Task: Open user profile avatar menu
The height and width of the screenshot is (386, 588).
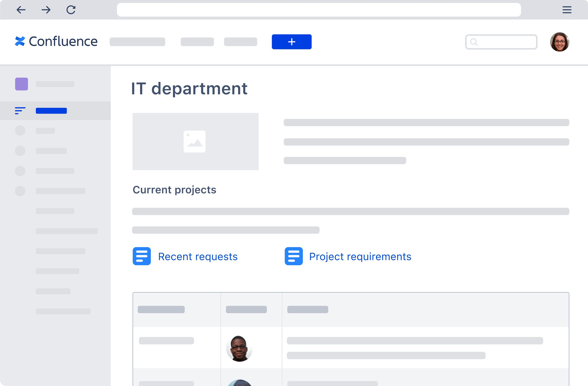Action: pyautogui.click(x=559, y=42)
